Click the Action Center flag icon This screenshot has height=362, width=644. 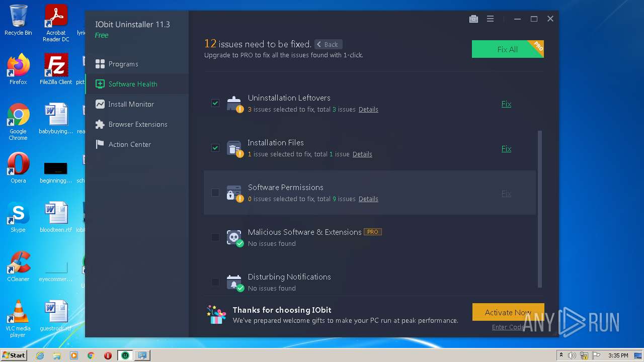coord(100,144)
